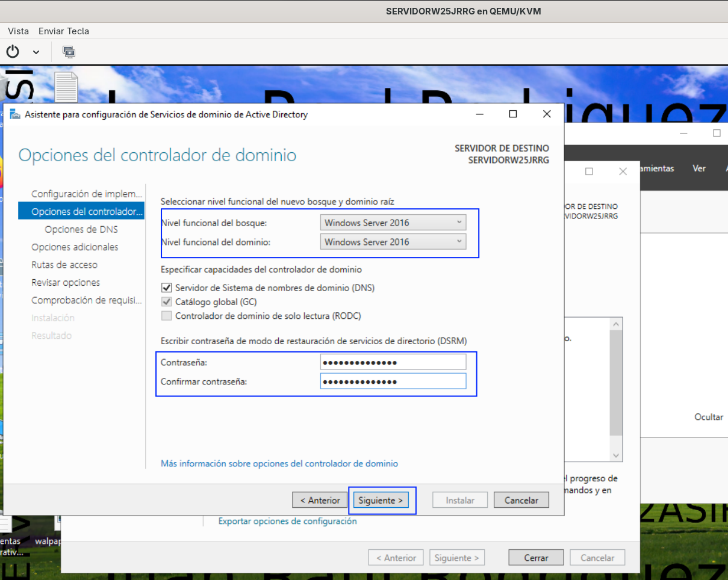Click the text file icon on desktop
Screen dimensions: 728x580
pos(66,86)
